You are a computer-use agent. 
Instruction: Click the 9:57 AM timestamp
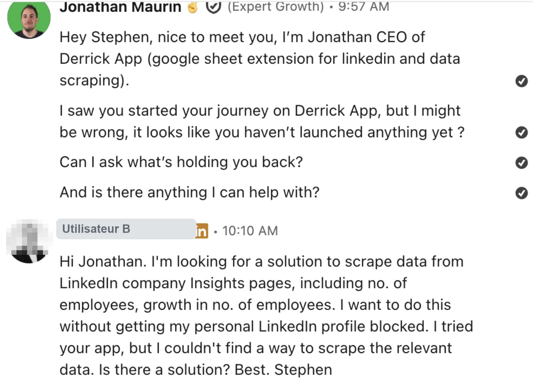(x=364, y=6)
